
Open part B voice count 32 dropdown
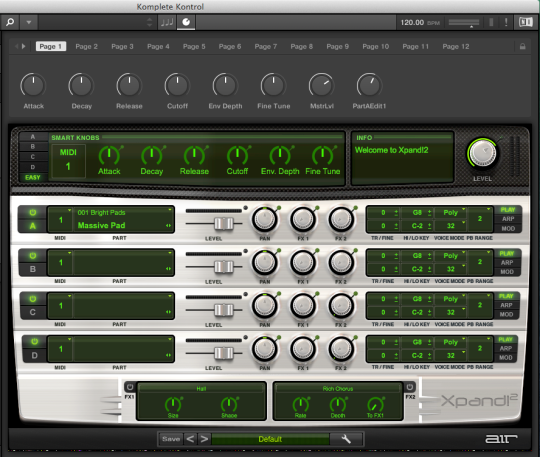450,269
